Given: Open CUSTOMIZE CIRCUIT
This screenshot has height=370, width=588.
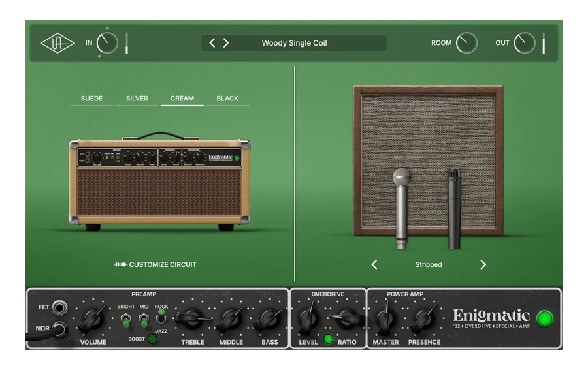Looking at the screenshot, I should pyautogui.click(x=155, y=264).
